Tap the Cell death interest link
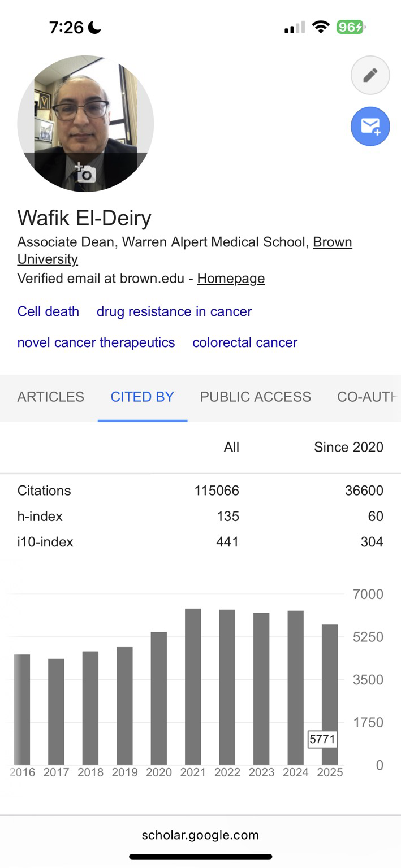The height and width of the screenshot is (868, 401). coord(48,311)
